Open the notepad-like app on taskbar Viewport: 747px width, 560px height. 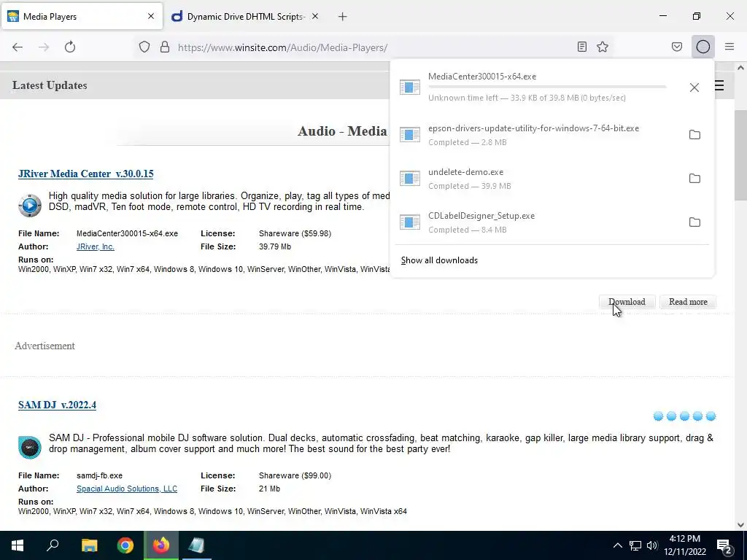(x=197, y=545)
